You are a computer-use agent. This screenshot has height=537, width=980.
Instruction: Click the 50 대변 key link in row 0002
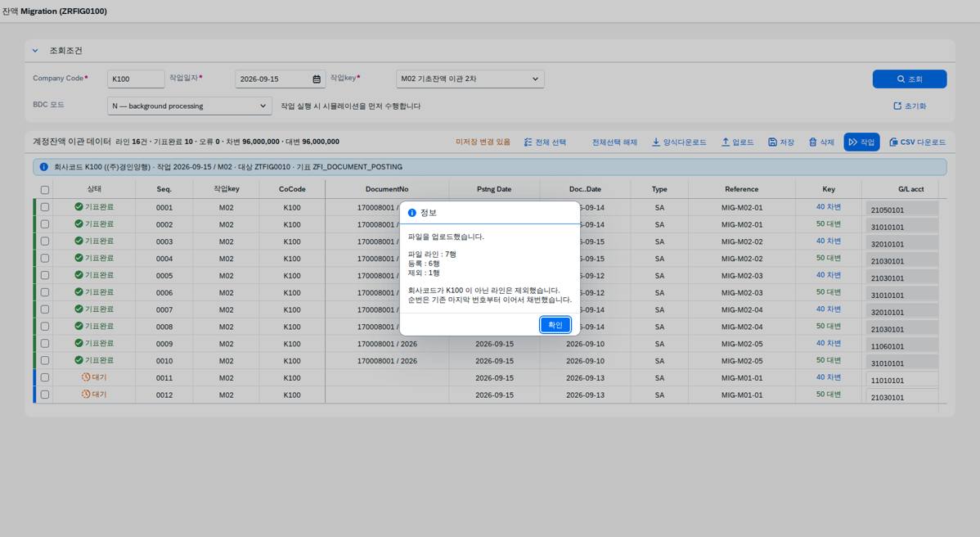click(x=828, y=223)
